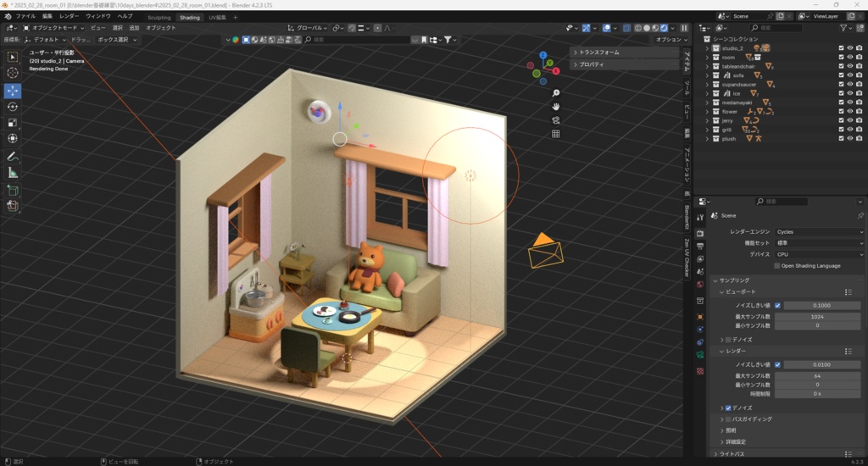Screen dimensions: 868x466
Task: Toggle eye icon for plush collection
Action: pos(849,138)
